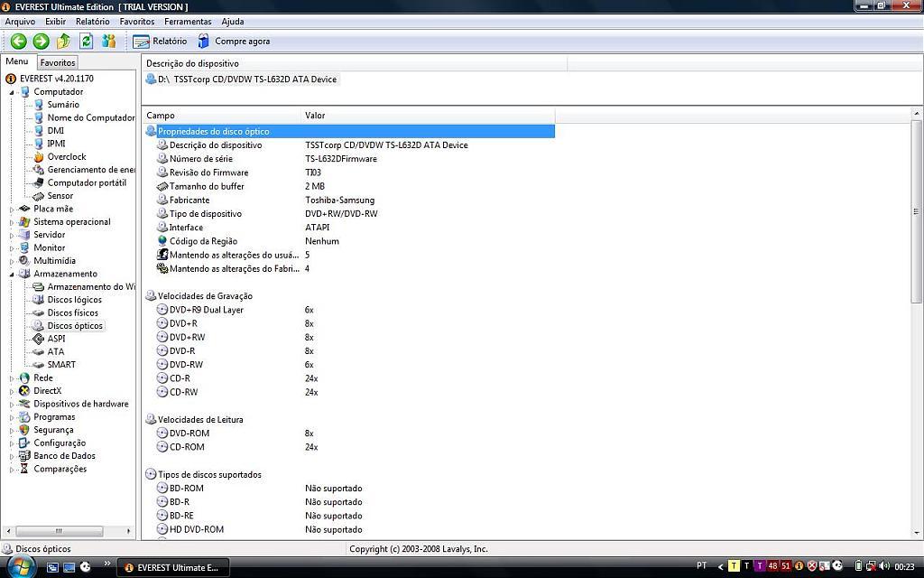924x578 pixels.
Task: Open the Ajuda menu
Action: [x=233, y=22]
